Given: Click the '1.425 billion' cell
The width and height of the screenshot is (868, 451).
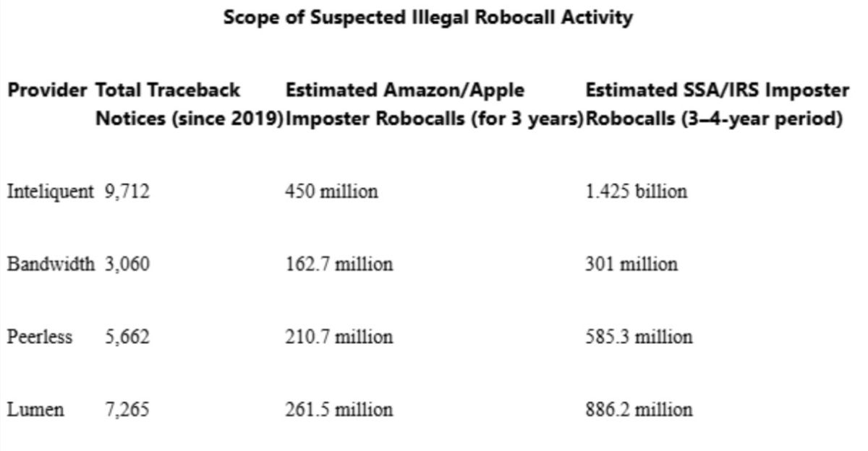Looking at the screenshot, I should coord(636,192).
